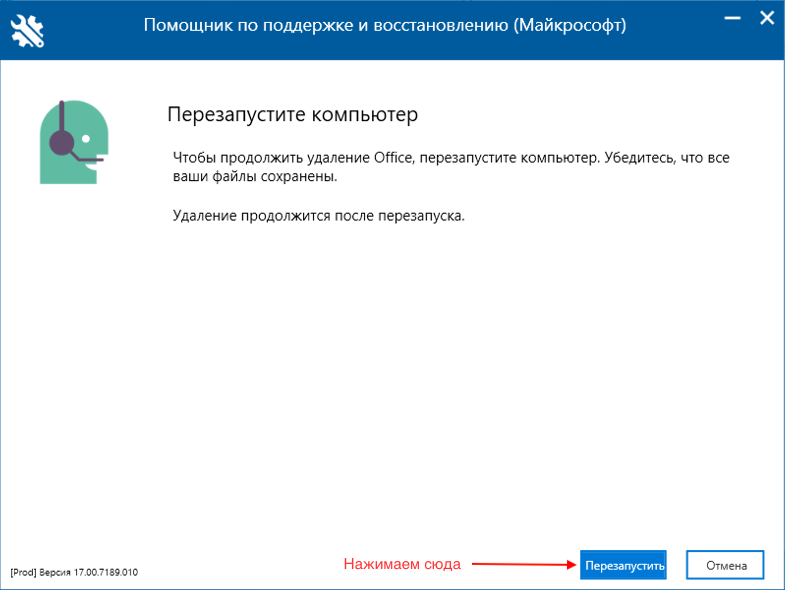Minimize the assistant window
The width and height of the screenshot is (785, 590).
click(732, 19)
